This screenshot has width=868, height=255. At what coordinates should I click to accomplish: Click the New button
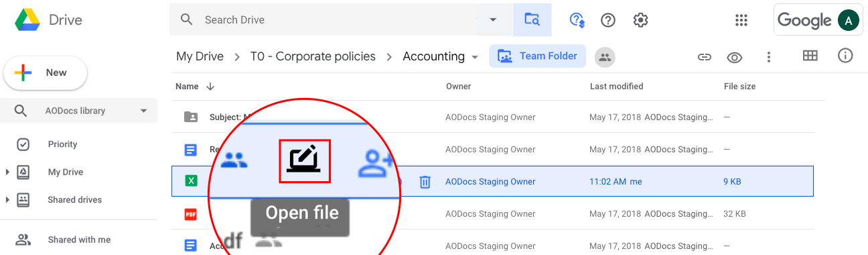(46, 73)
